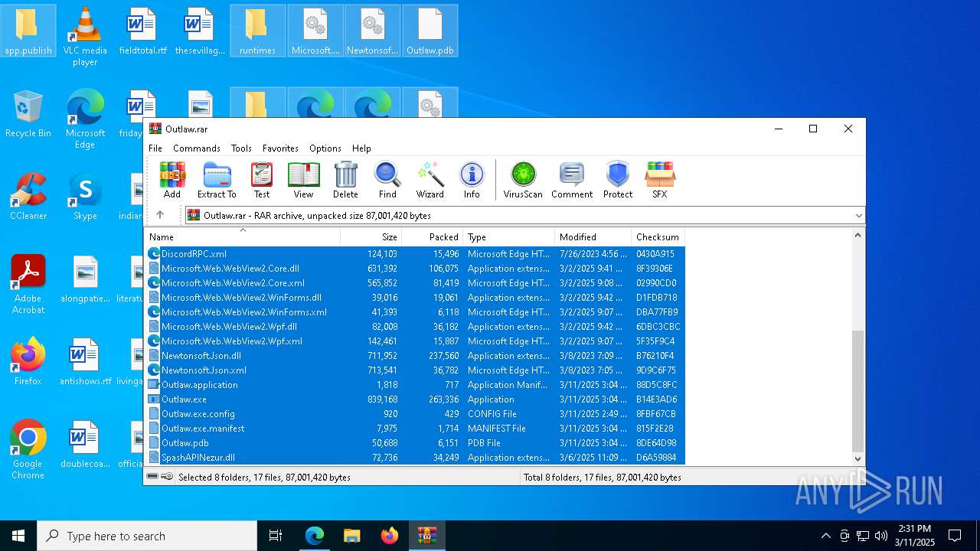Open Firefox desktop shortcut
Image resolution: width=980 pixels, height=551 pixels.
point(28,363)
